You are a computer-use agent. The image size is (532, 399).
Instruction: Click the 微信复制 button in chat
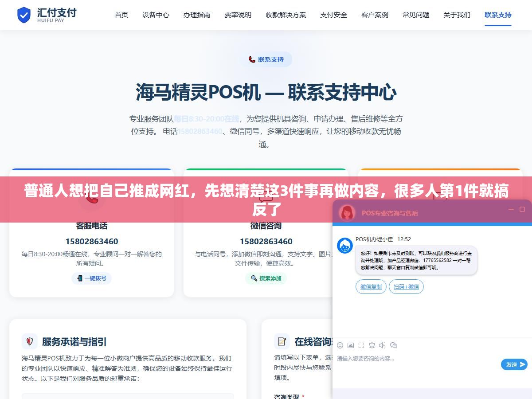click(x=371, y=287)
